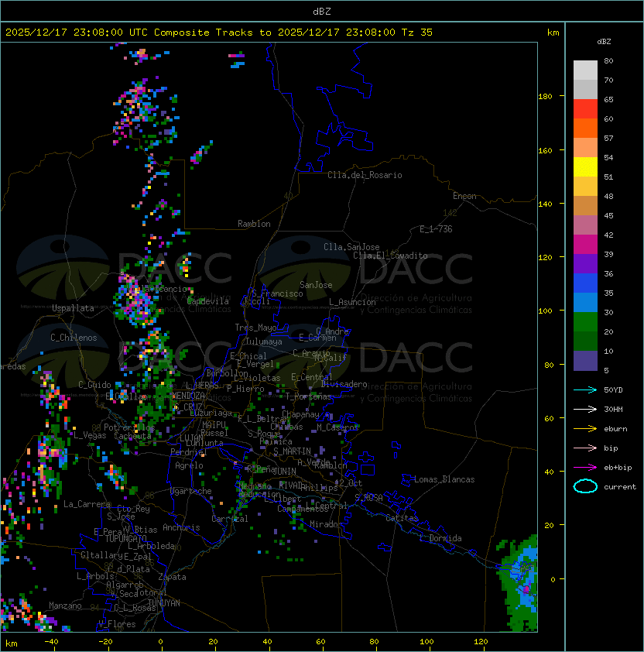644x652 pixels.
Task: Pick the light blue 35–30 dBZ swatch
Action: pyautogui.click(x=585, y=302)
